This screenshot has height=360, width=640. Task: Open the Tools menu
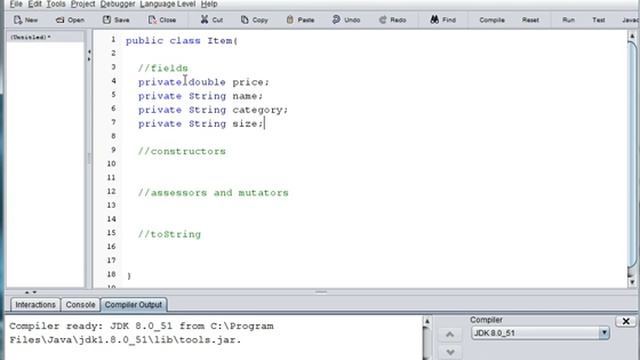click(56, 4)
